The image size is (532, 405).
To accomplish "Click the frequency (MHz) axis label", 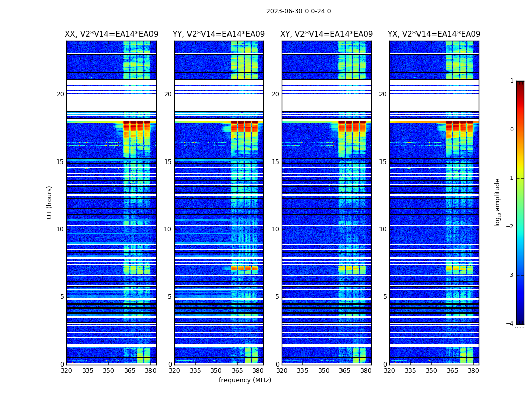I will coord(245,380).
